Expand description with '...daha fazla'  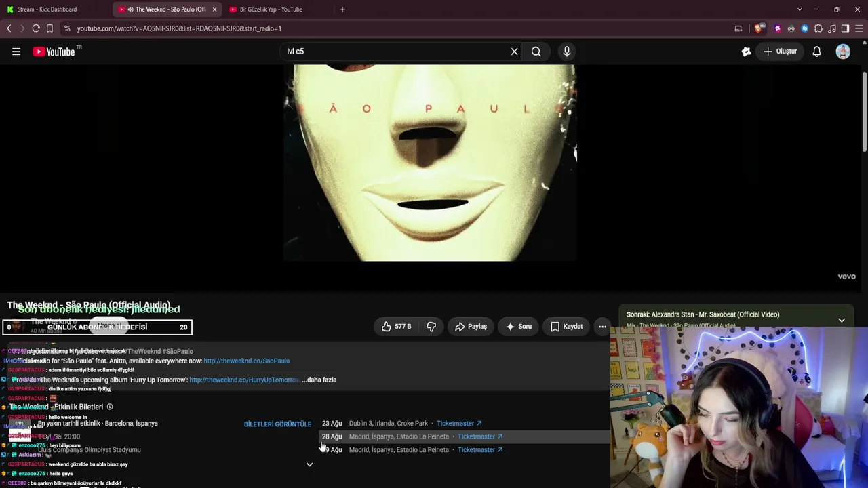pyautogui.click(x=319, y=380)
